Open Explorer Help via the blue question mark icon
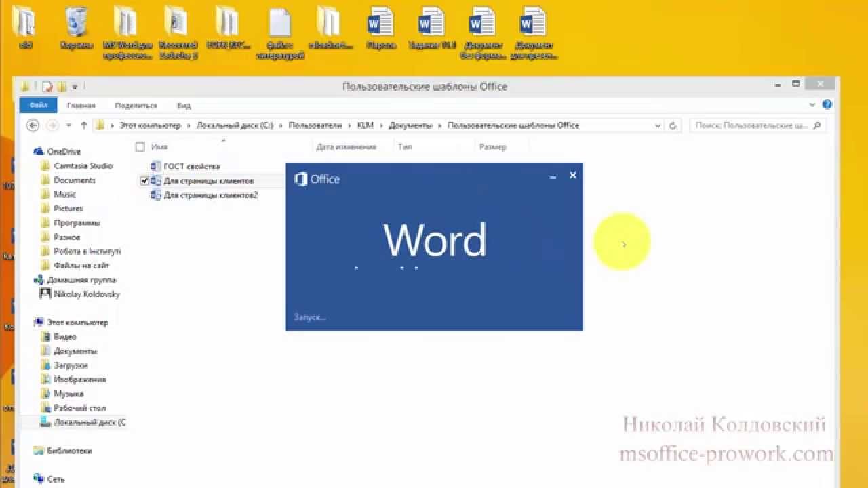Image resolution: width=868 pixels, height=488 pixels. [x=827, y=105]
